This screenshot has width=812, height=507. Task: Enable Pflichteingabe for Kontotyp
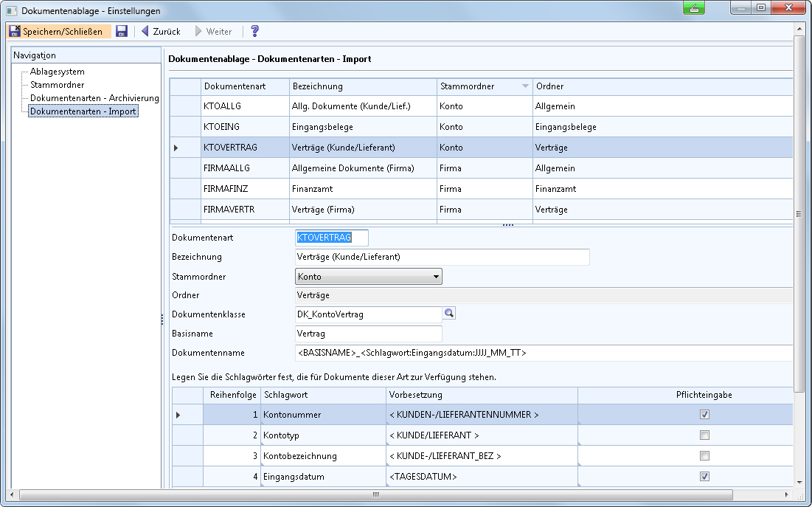(704, 435)
